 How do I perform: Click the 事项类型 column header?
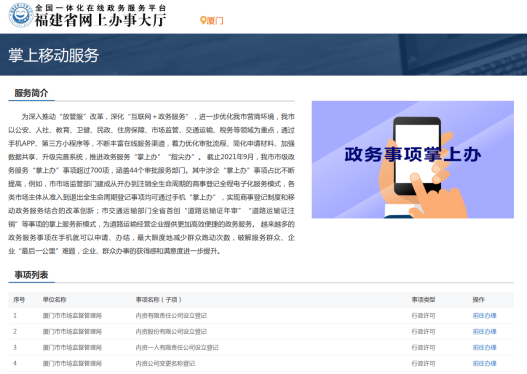423,299
